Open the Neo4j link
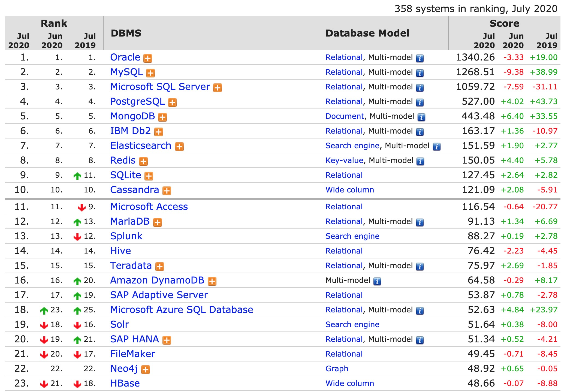 coord(124,369)
